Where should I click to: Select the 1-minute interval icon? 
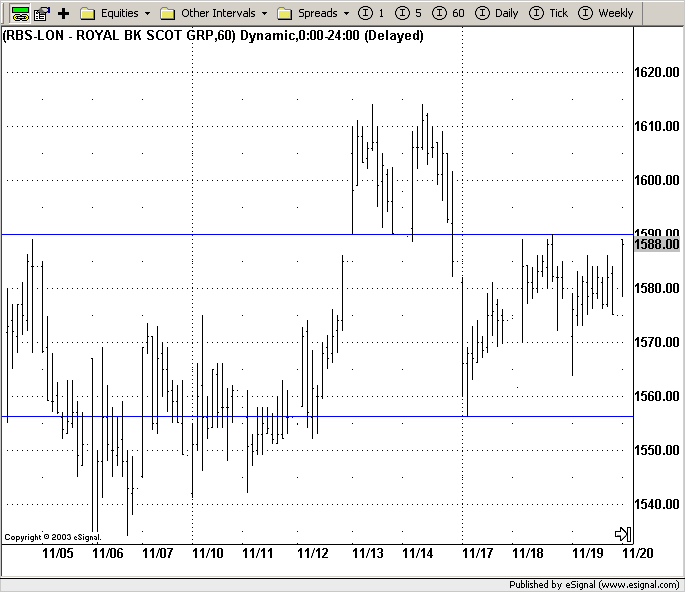[365, 14]
